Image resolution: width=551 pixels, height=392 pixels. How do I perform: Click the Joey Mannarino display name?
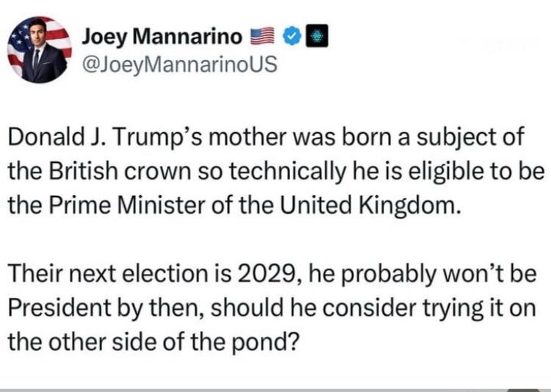162,35
